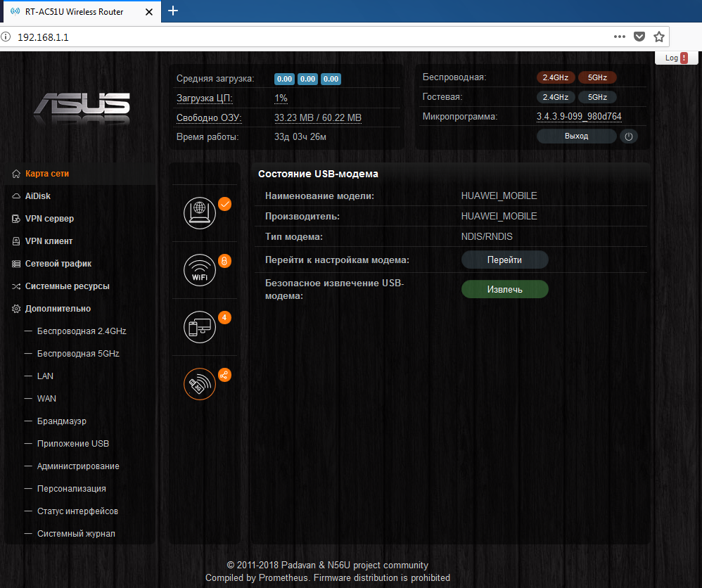Select the USB modem icon
This screenshot has height=588, width=702.
[x=200, y=384]
